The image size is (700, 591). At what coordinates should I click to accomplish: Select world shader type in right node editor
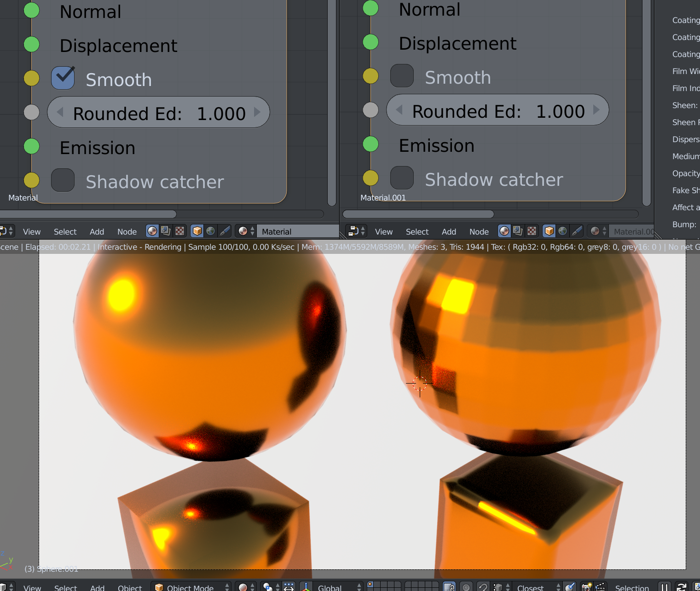click(x=563, y=231)
